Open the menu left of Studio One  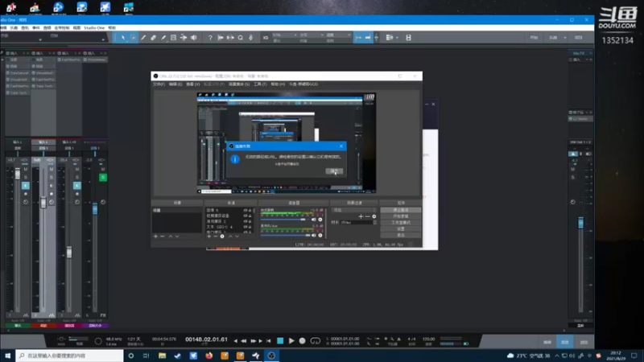(76, 28)
